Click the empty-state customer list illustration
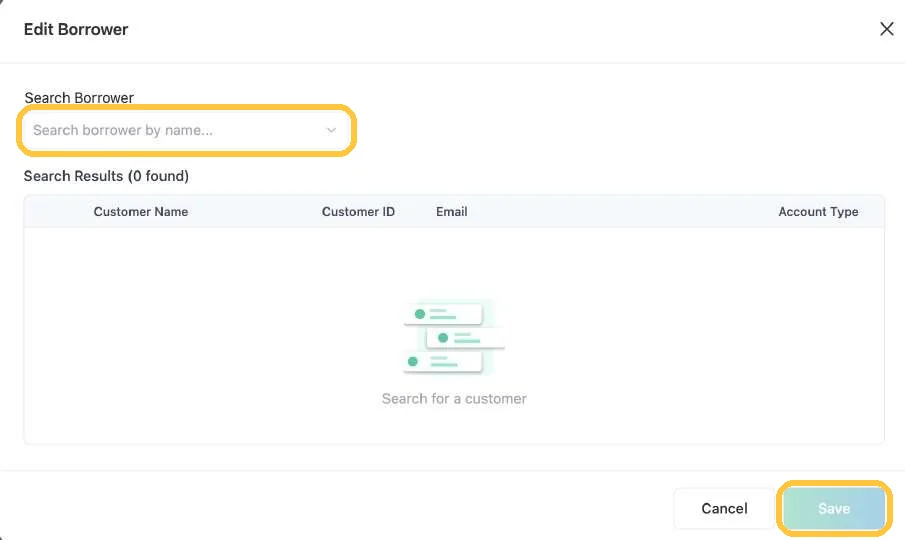 (x=454, y=338)
